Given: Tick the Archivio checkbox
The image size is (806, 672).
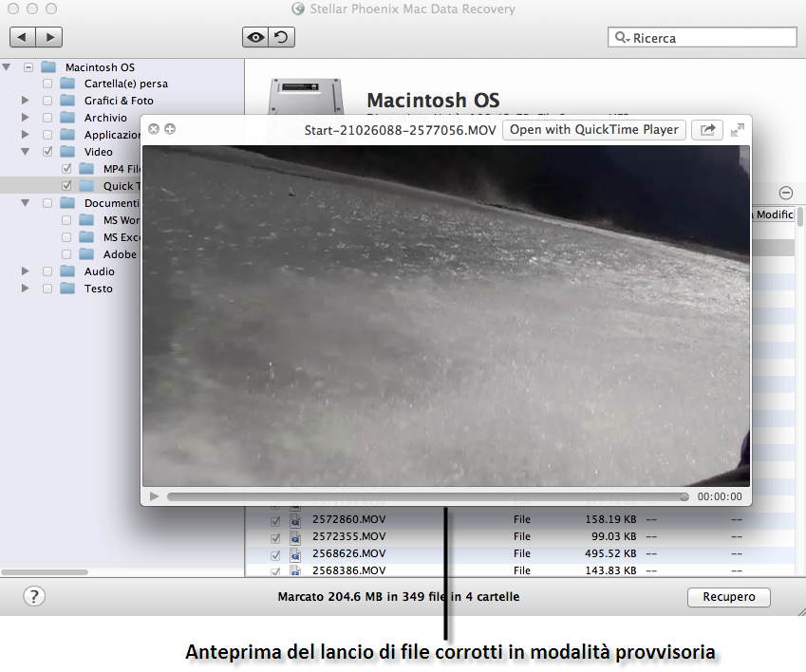Looking at the screenshot, I should tap(47, 118).
